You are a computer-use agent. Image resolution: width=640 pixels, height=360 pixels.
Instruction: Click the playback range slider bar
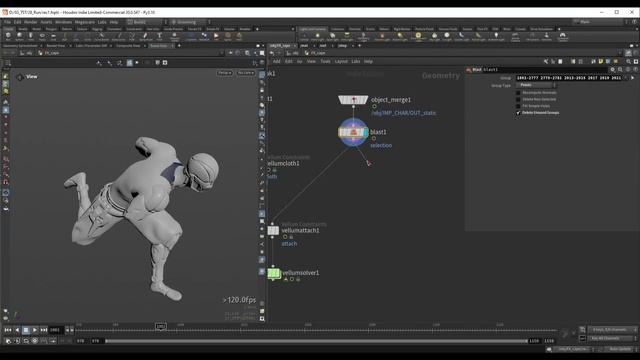click(x=316, y=341)
